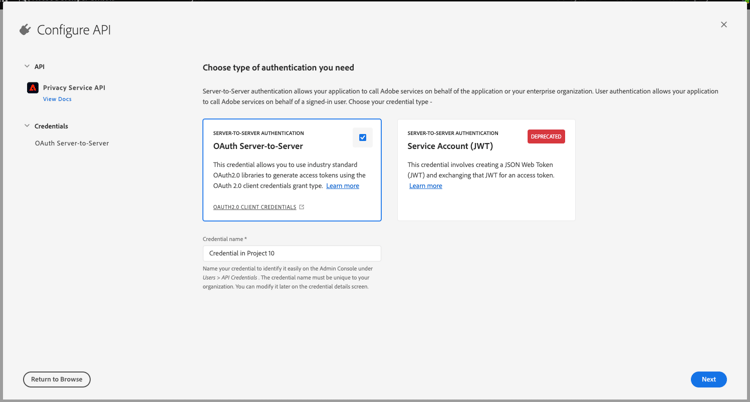The image size is (750, 402).
Task: Close the Configure API dialog
Action: pyautogui.click(x=724, y=24)
